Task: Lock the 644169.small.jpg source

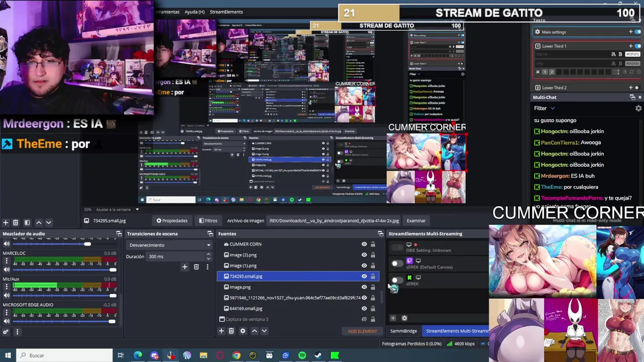Action: 373,309
